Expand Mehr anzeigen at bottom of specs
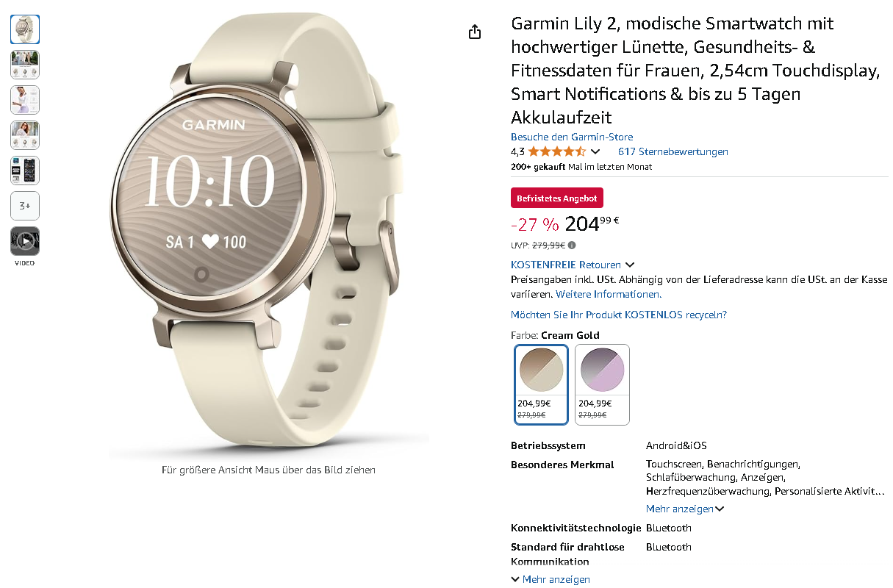This screenshot has width=893, height=588. 550,579
